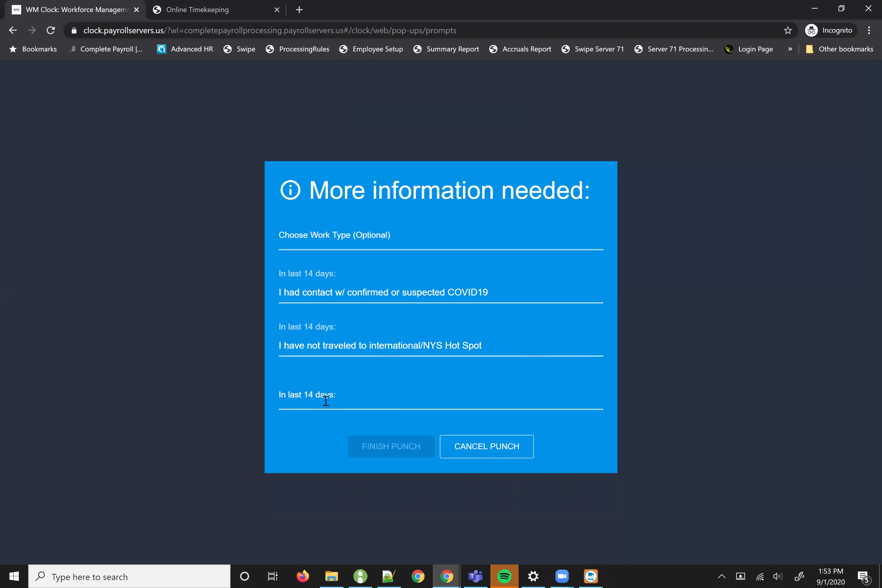Open File Explorer from taskbar

pos(332,576)
